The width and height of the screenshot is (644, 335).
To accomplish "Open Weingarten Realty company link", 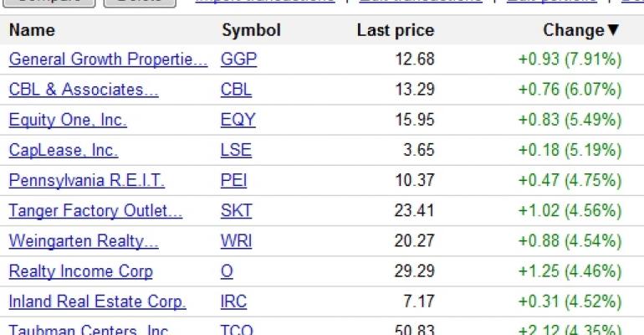I will point(84,241).
